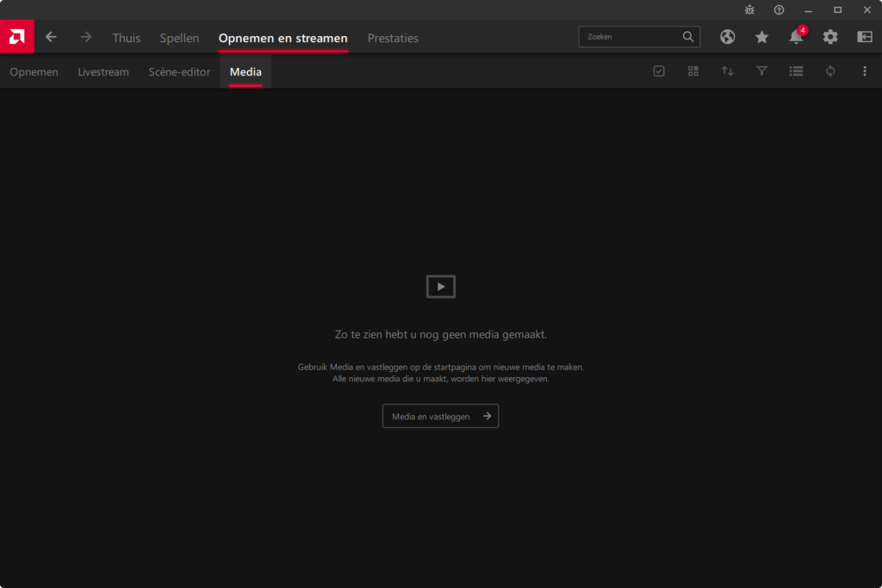Switch to the Scène-editor sub-tab

pos(179,72)
